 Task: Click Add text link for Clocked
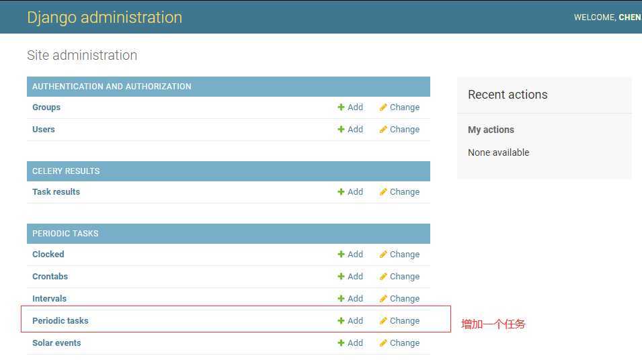(355, 255)
